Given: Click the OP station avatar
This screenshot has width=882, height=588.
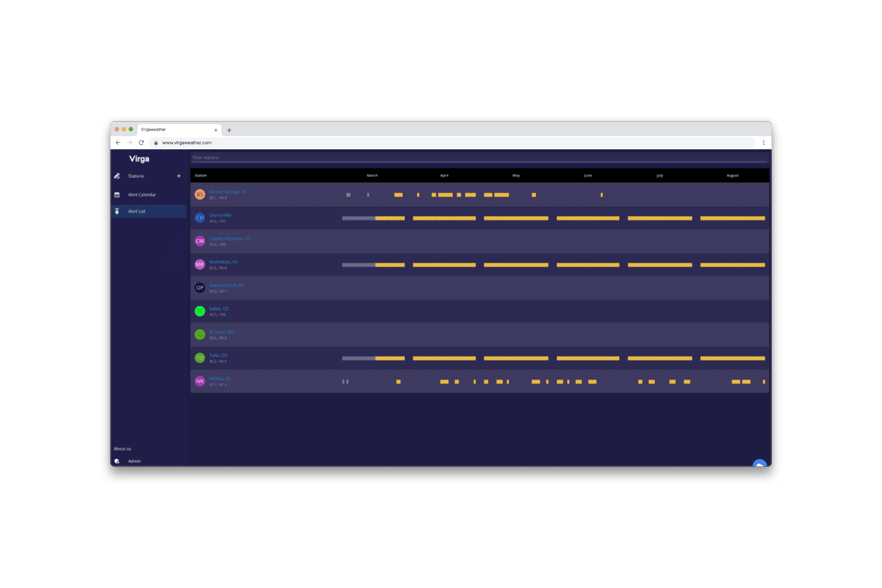Looking at the screenshot, I should (200, 288).
